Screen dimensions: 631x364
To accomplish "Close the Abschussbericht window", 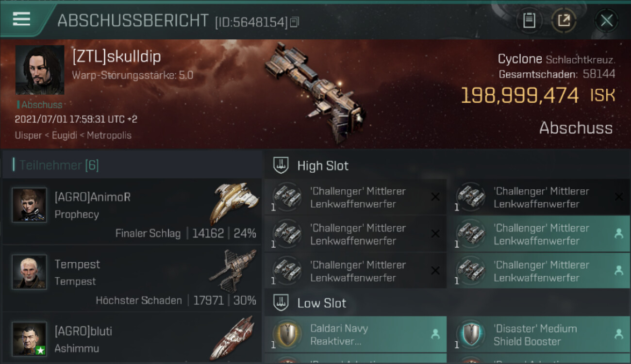I will tap(606, 21).
